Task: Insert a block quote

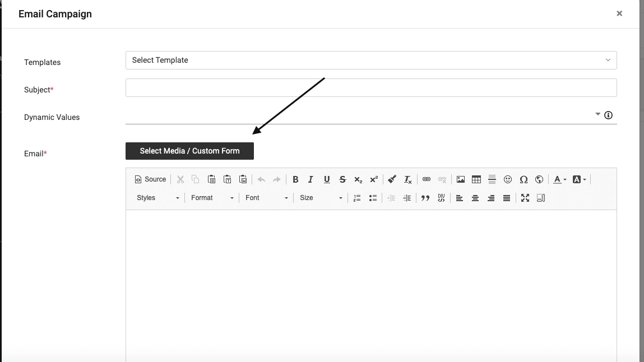Action: (x=425, y=198)
